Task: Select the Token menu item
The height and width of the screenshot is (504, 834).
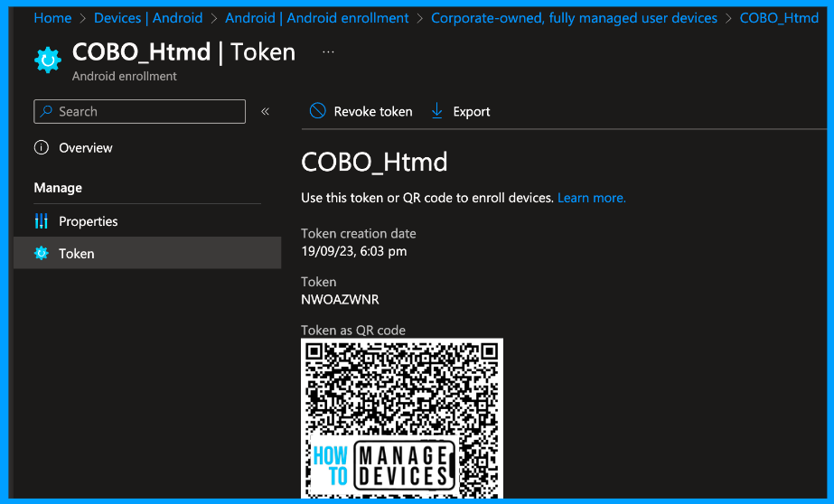Action: 147,253
